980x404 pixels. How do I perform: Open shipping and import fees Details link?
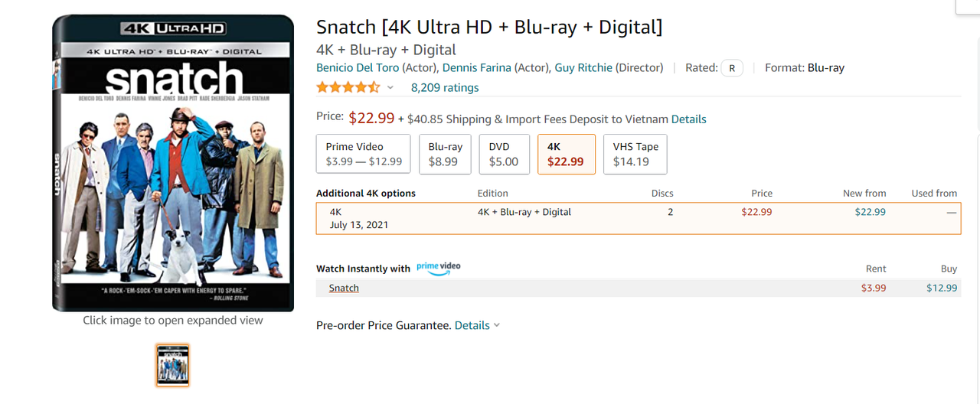click(689, 119)
